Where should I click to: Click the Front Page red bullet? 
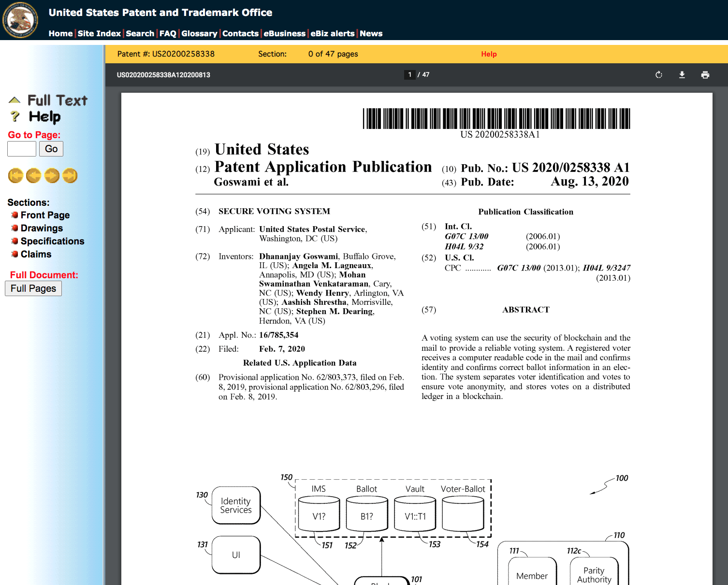click(15, 215)
